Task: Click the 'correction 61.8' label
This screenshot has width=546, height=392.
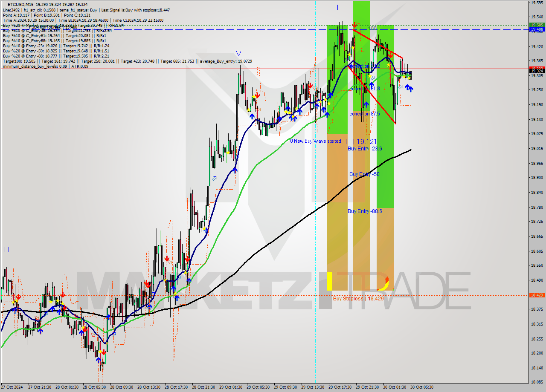Action: click(x=365, y=89)
